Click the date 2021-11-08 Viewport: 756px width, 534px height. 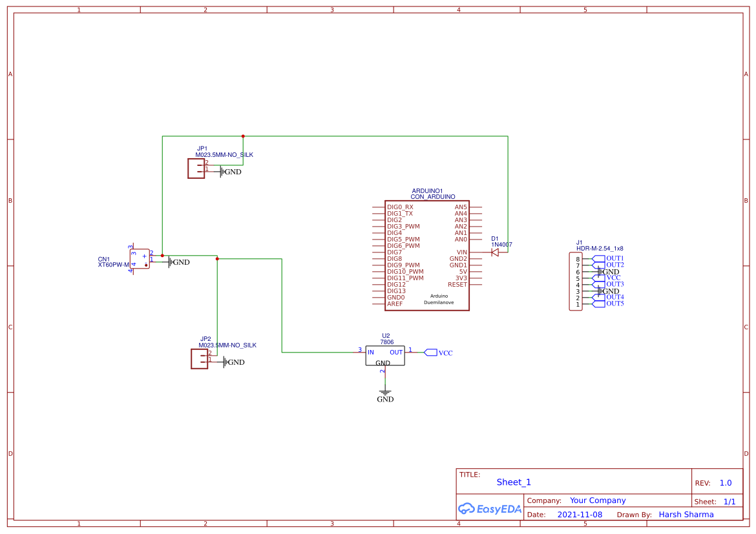click(580, 515)
